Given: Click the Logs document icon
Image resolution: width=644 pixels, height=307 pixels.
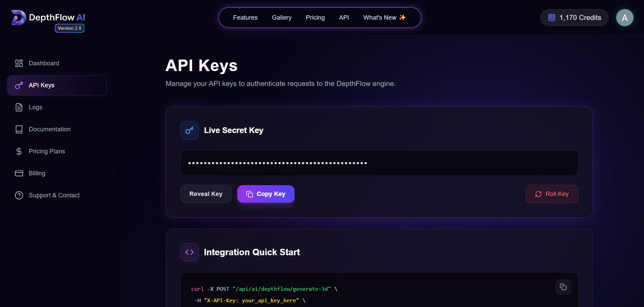Looking at the screenshot, I should click(x=19, y=107).
